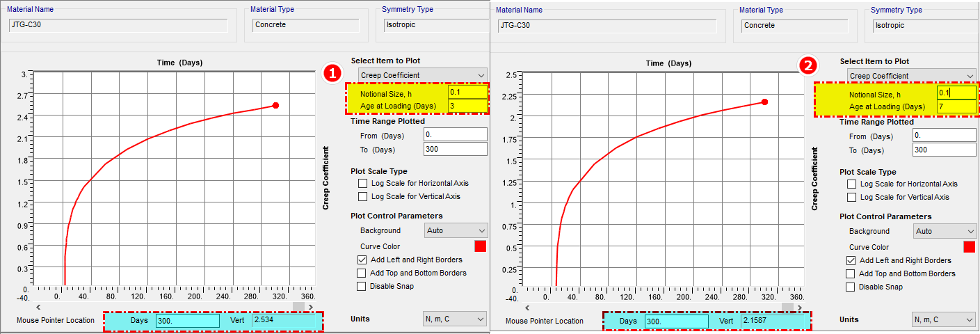Click the red Curve Color swatch in left panel
The width and height of the screenshot is (980, 334).
481,246
